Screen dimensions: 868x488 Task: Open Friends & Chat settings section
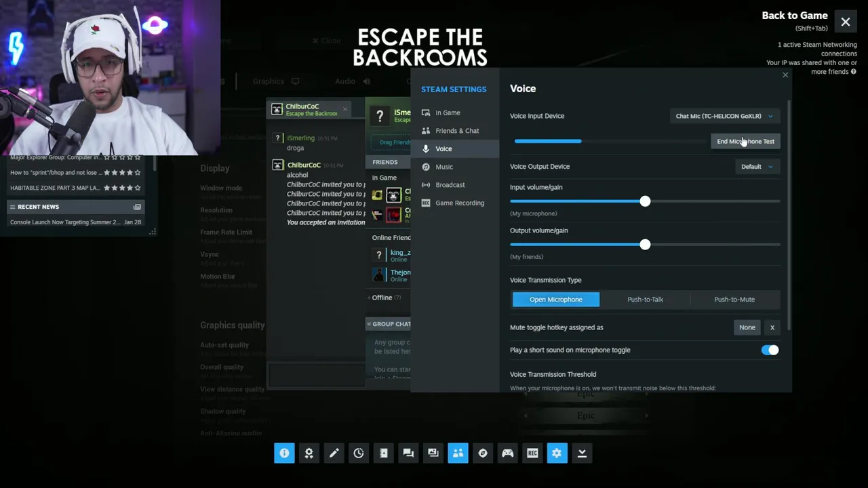pyautogui.click(x=454, y=131)
